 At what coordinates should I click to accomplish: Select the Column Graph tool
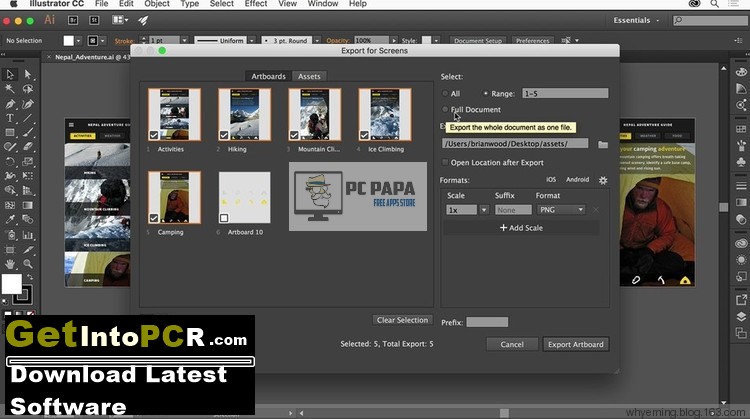coord(28,235)
